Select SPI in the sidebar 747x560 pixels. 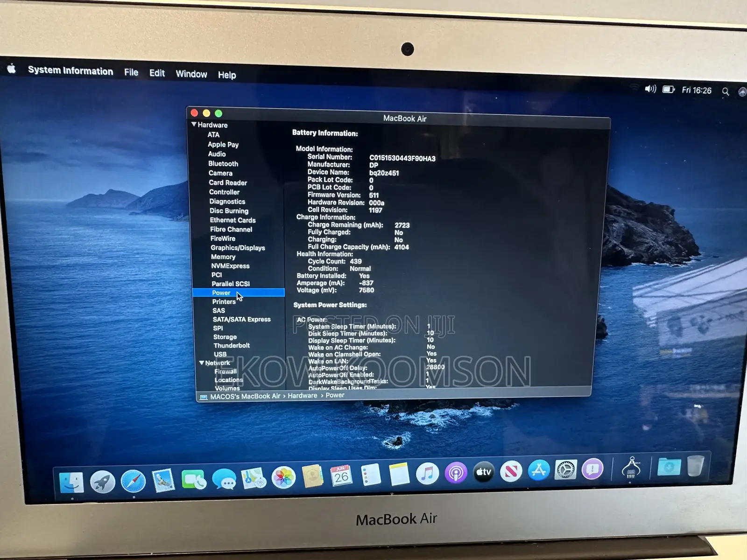tap(218, 328)
